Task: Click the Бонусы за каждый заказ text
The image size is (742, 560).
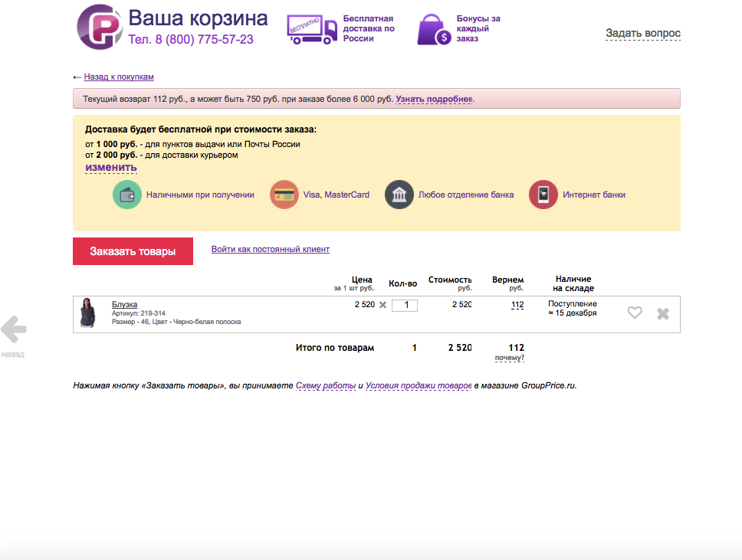Action: tap(478, 28)
